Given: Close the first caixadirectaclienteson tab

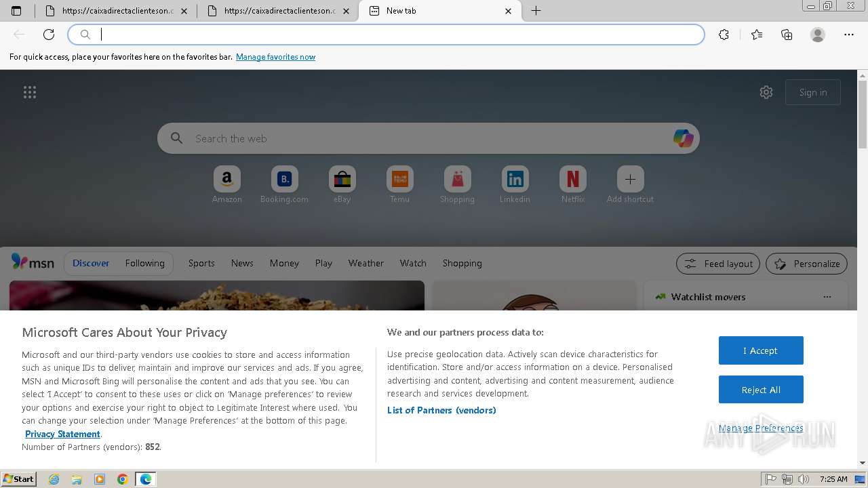Looking at the screenshot, I should click(x=184, y=11).
